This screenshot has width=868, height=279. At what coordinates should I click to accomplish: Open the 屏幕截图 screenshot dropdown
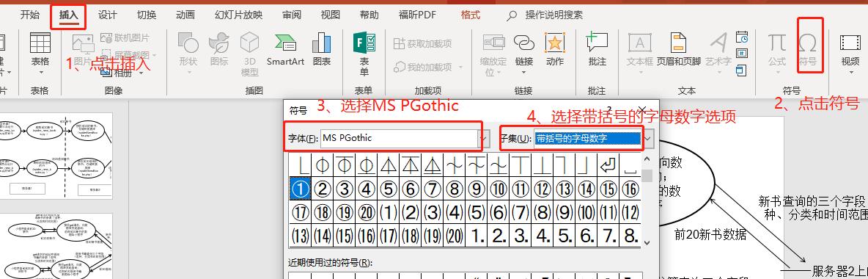(155, 56)
